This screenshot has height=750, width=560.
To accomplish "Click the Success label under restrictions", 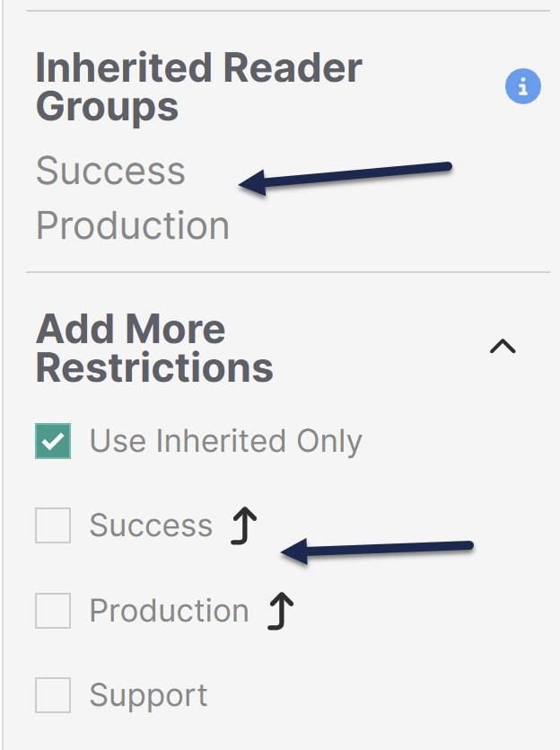I will pos(151,525).
